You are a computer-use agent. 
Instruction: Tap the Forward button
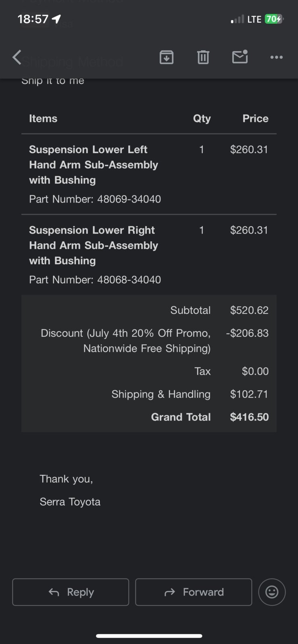coord(194,592)
